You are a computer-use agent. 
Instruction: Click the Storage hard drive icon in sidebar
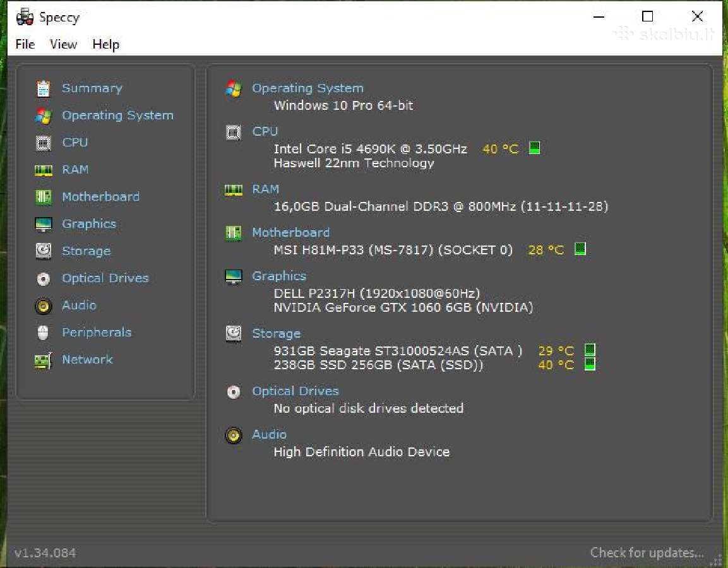[x=43, y=251]
